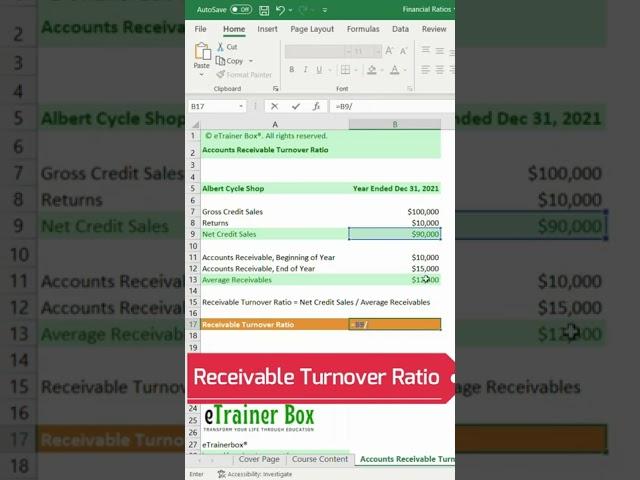Cancel formula entry with X icon
Image resolution: width=640 pixels, height=480 pixels.
pos(274,107)
